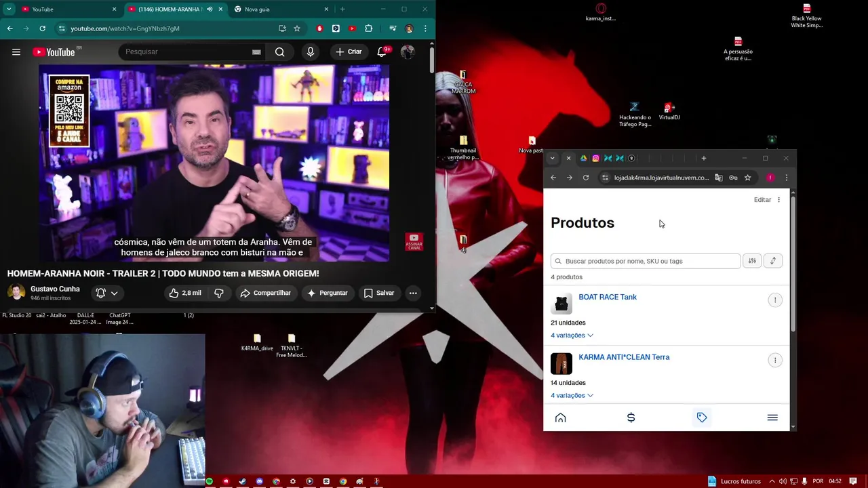
Task: Translate page icon in store address bar
Action: tap(719, 178)
